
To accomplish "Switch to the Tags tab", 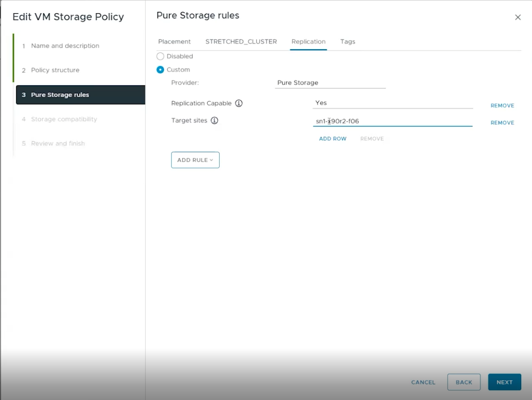I will click(347, 42).
